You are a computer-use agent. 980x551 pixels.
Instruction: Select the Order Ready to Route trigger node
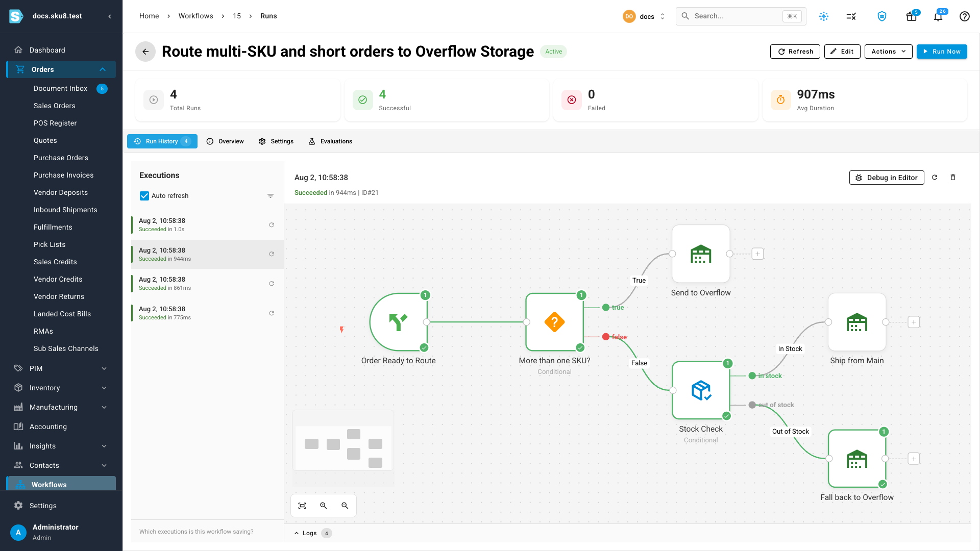[x=398, y=322]
